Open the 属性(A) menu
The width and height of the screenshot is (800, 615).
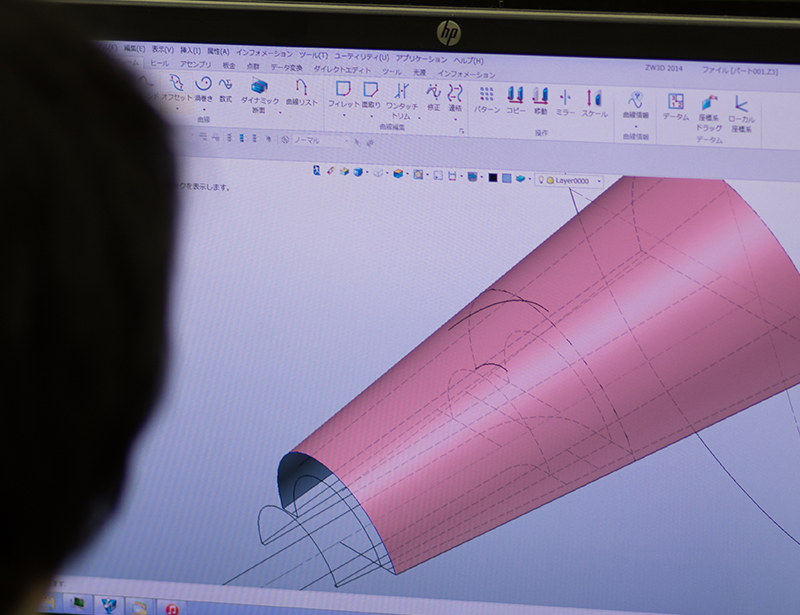pos(218,52)
